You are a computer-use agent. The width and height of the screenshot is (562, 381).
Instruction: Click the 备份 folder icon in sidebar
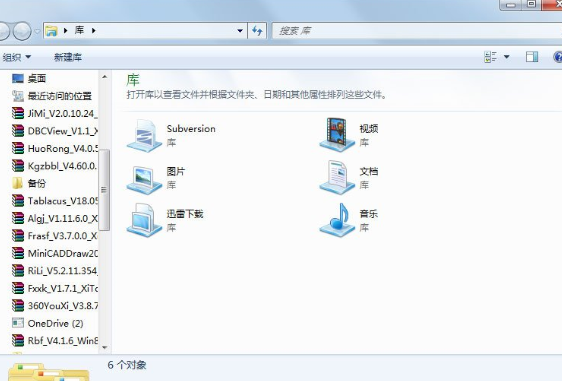pyautogui.click(x=17, y=183)
